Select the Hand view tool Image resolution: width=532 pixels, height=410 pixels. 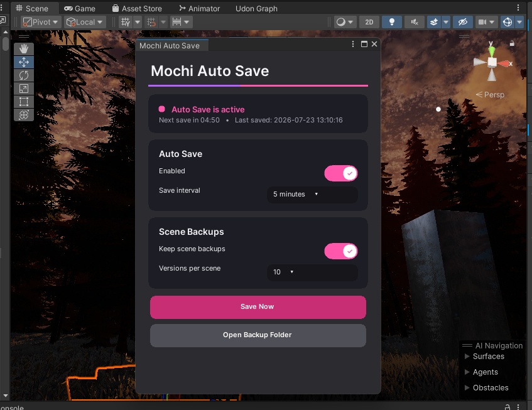[x=24, y=49]
